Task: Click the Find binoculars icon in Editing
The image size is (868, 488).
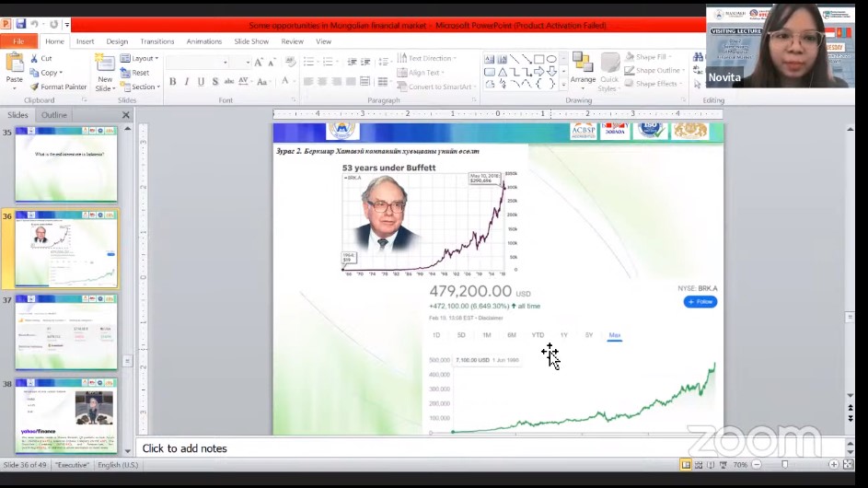Action: click(x=698, y=58)
